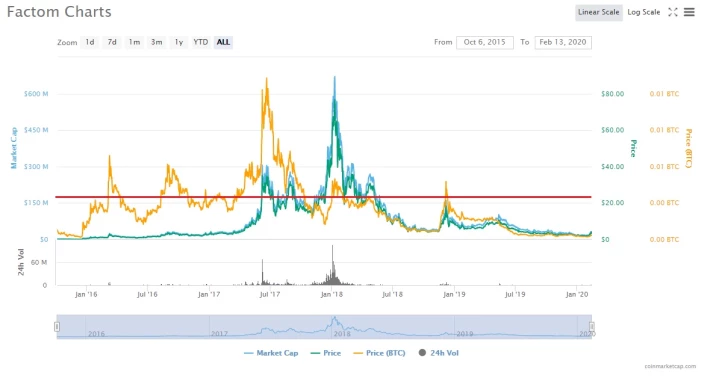This screenshot has height=376, width=710.
Task: Click the $80.00 price axis label
Action: tap(613, 94)
